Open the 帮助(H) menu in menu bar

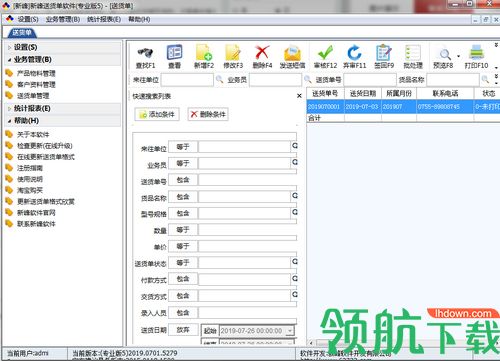tap(139, 19)
